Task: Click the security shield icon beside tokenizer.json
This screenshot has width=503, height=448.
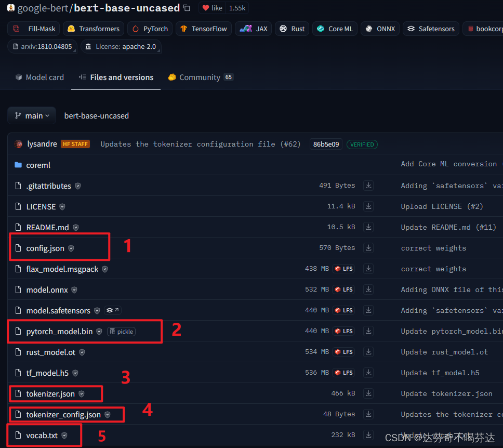Action: coord(82,394)
